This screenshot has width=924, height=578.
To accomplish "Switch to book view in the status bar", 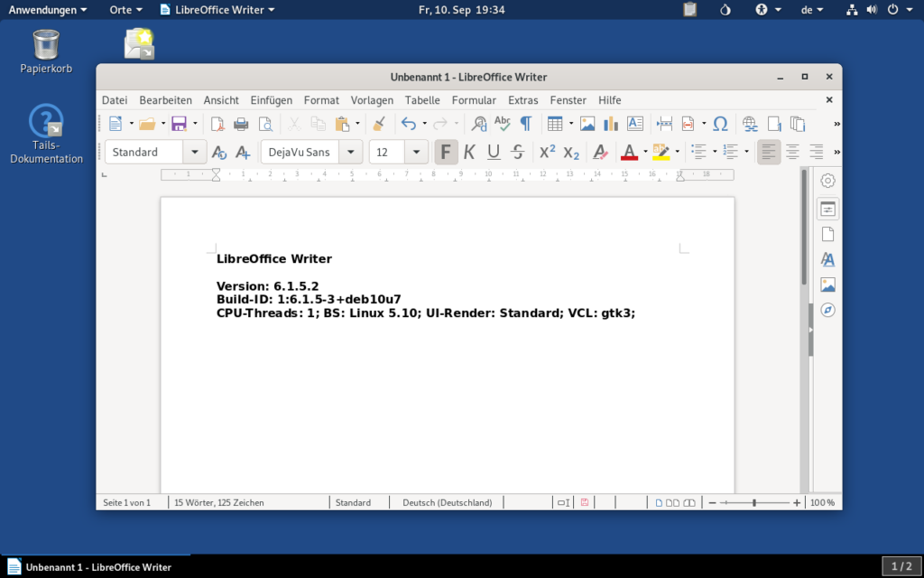I will [688, 502].
